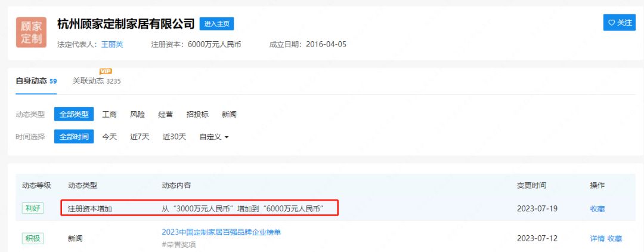Filter dynamics by 新闻 type
Screen dimensions: 644x252
click(x=229, y=114)
